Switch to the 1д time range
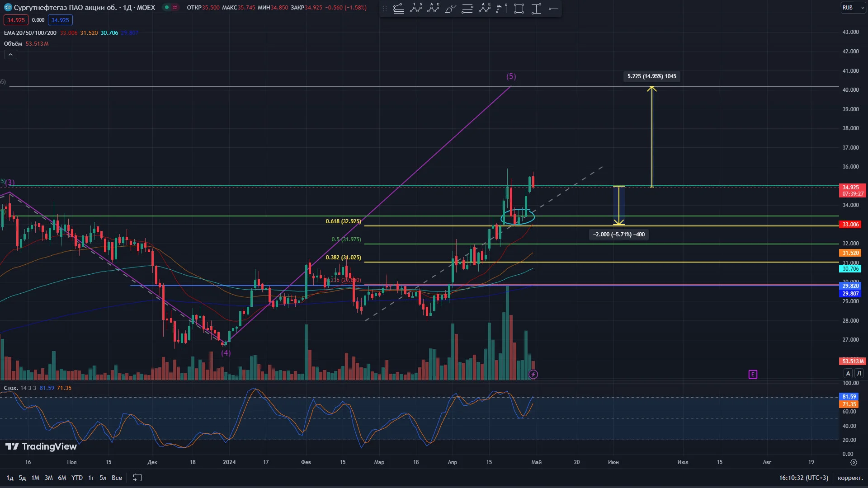The width and height of the screenshot is (868, 488). (10, 478)
